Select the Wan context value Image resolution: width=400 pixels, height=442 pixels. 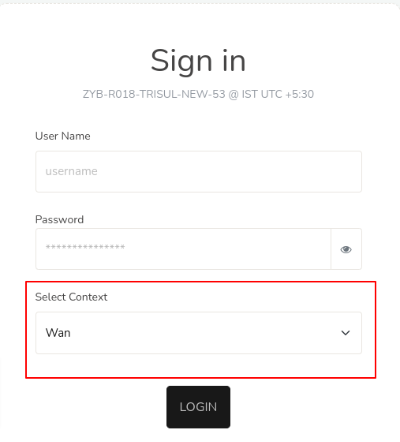tap(58, 333)
